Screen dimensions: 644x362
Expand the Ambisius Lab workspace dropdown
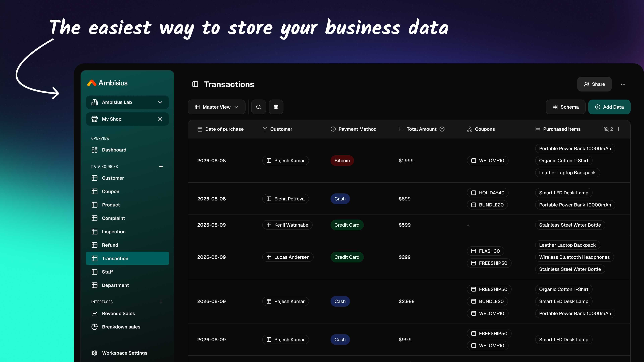point(127,102)
